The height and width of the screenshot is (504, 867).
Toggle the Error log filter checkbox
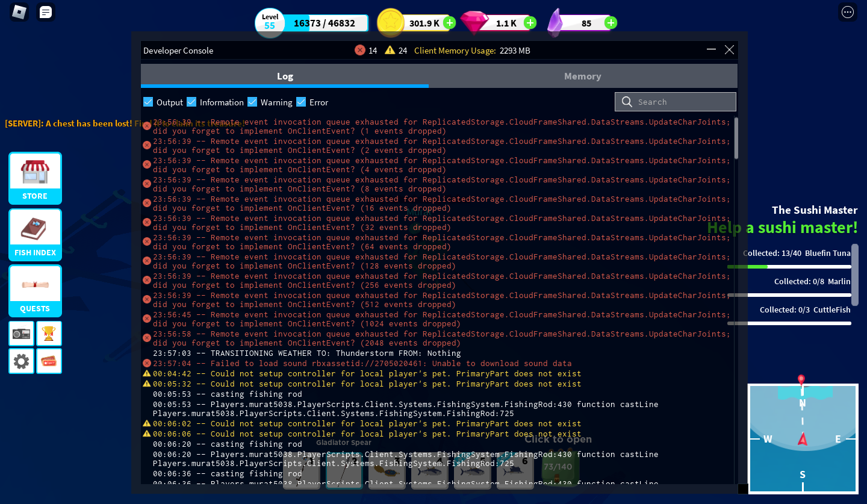(x=301, y=102)
